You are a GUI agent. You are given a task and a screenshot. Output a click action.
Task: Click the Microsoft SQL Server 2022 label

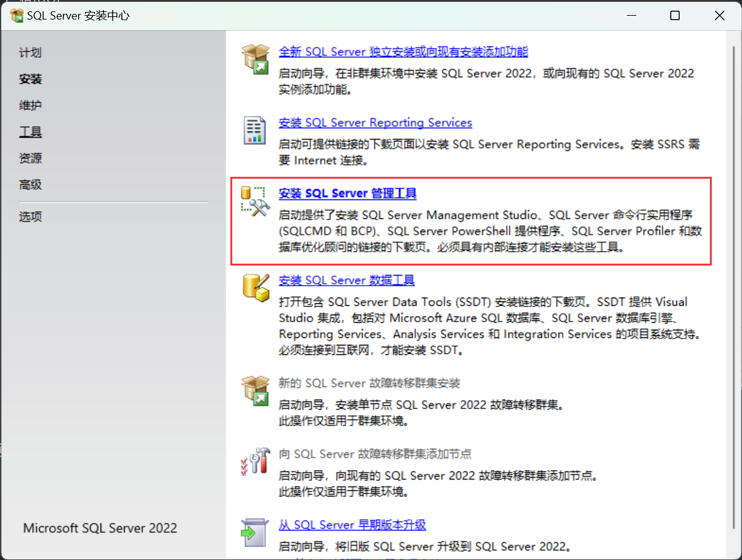(100, 529)
